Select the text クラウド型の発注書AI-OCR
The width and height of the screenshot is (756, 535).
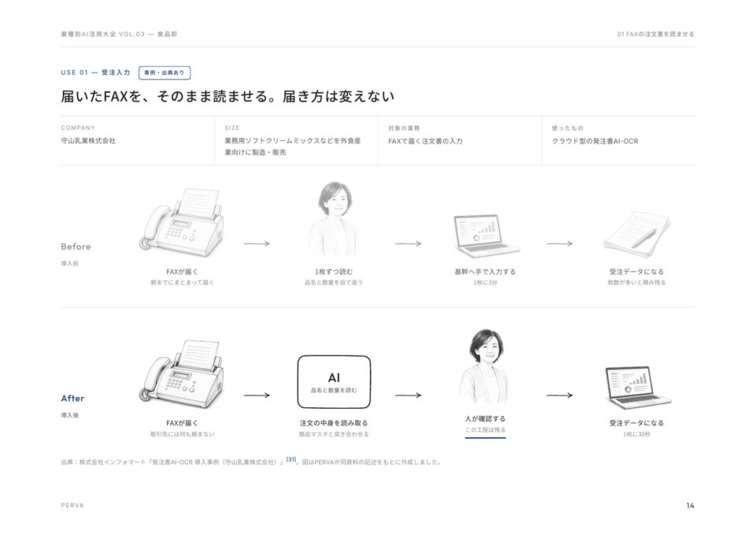click(595, 141)
